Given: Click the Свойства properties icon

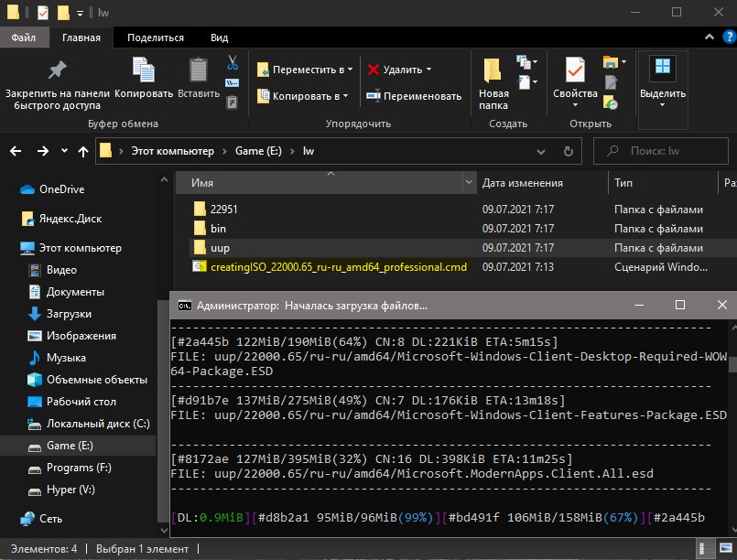Looking at the screenshot, I should (x=575, y=71).
